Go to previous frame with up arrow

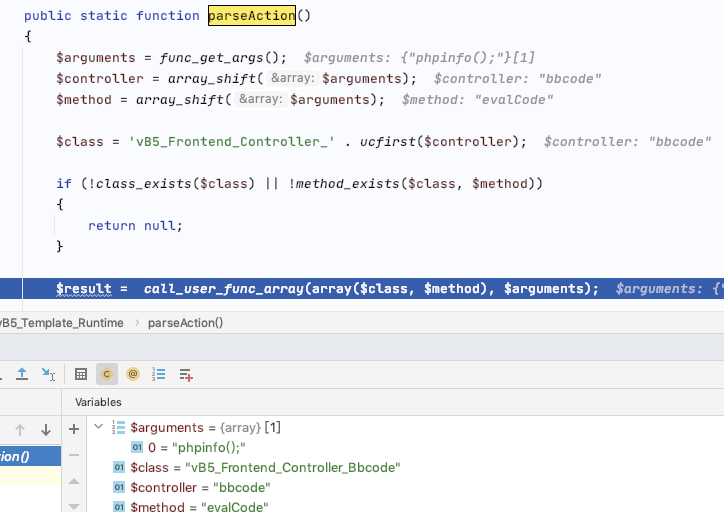(x=19, y=430)
